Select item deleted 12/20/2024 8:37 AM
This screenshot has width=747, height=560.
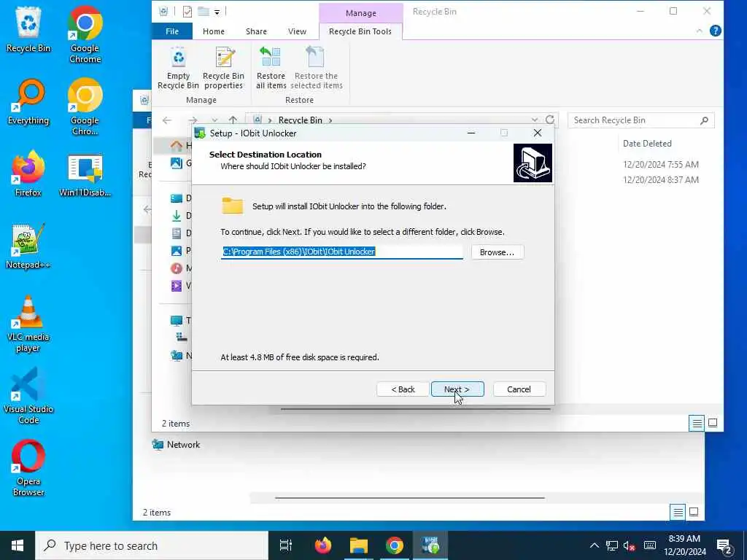click(661, 179)
